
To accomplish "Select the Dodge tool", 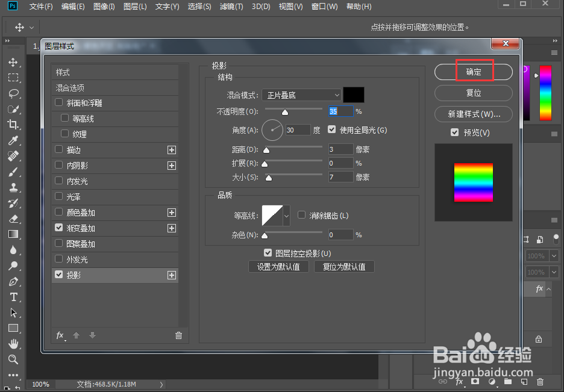I will coord(13,266).
